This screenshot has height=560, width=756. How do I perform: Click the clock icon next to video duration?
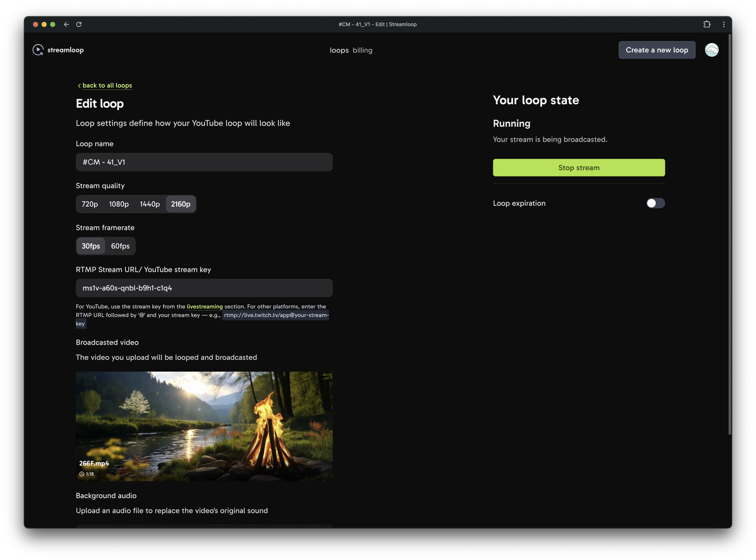82,474
